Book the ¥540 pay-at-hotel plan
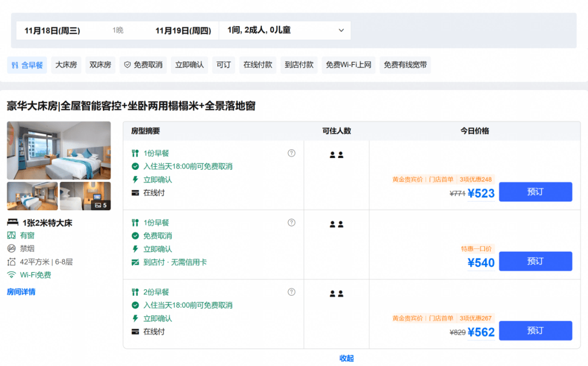588x366 pixels. pos(535,261)
